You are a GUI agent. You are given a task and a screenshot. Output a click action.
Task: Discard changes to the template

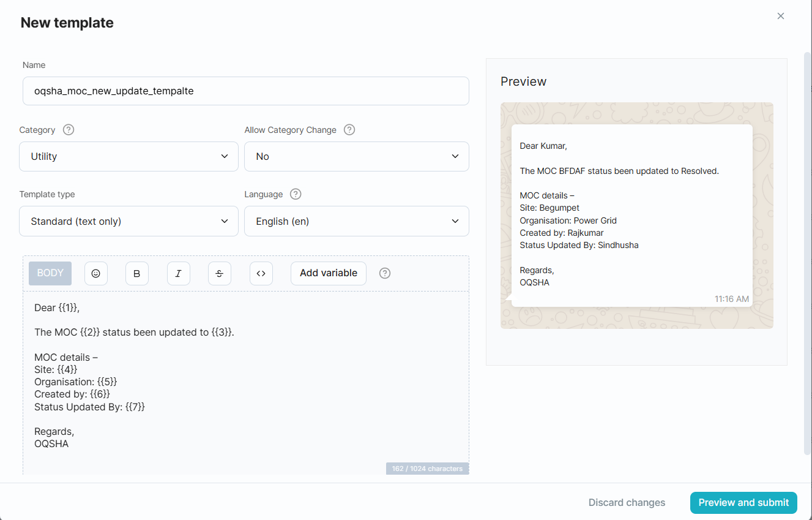(x=627, y=503)
